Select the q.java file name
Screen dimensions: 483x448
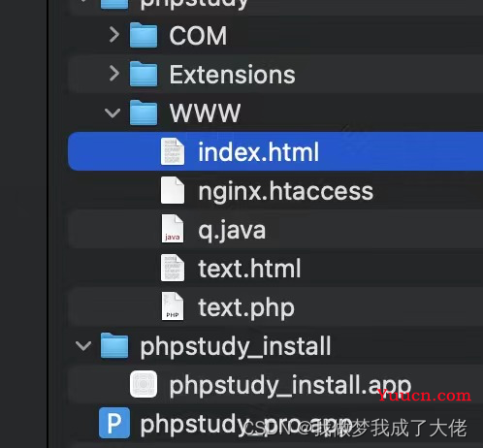[232, 231]
